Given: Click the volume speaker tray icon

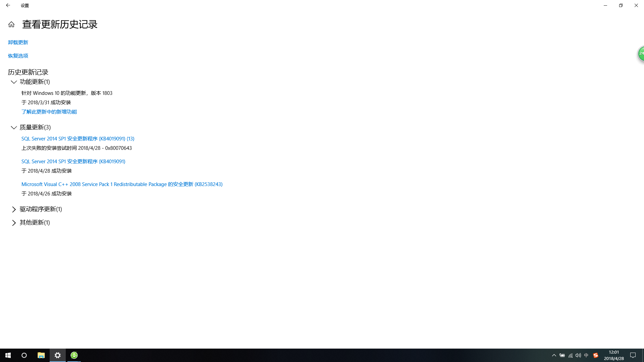Looking at the screenshot, I should (x=578, y=355).
